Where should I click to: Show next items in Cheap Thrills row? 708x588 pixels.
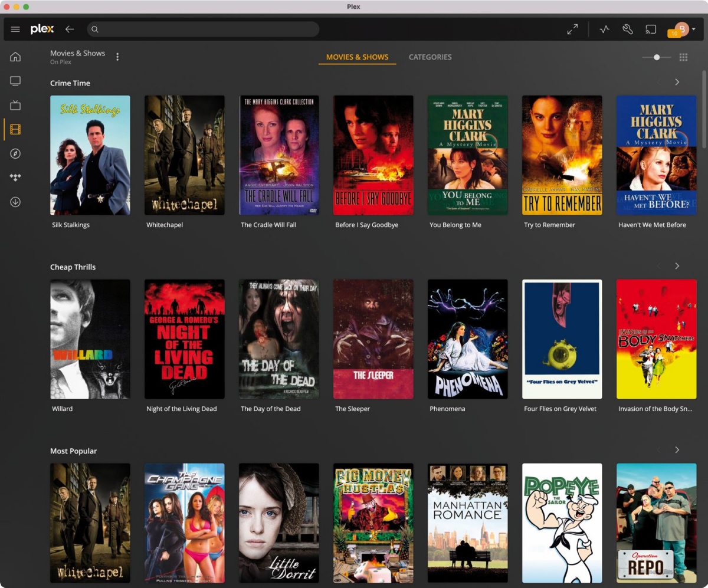pos(677,266)
